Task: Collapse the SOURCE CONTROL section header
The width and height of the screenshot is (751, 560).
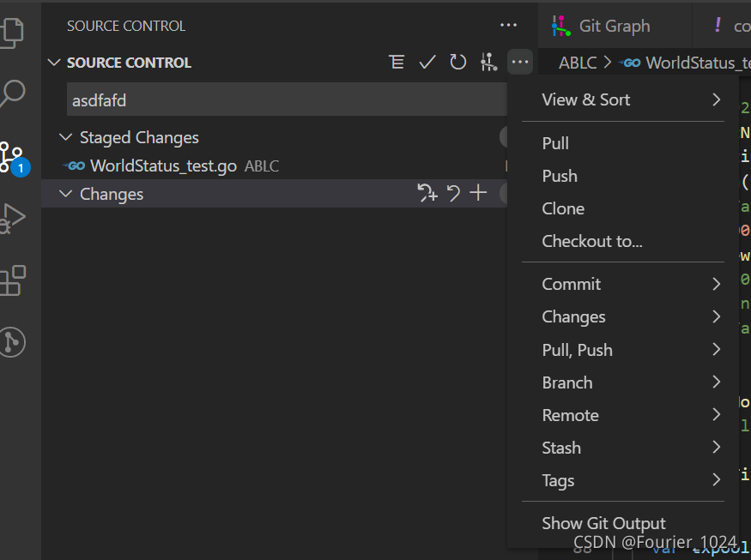Action: (55, 63)
